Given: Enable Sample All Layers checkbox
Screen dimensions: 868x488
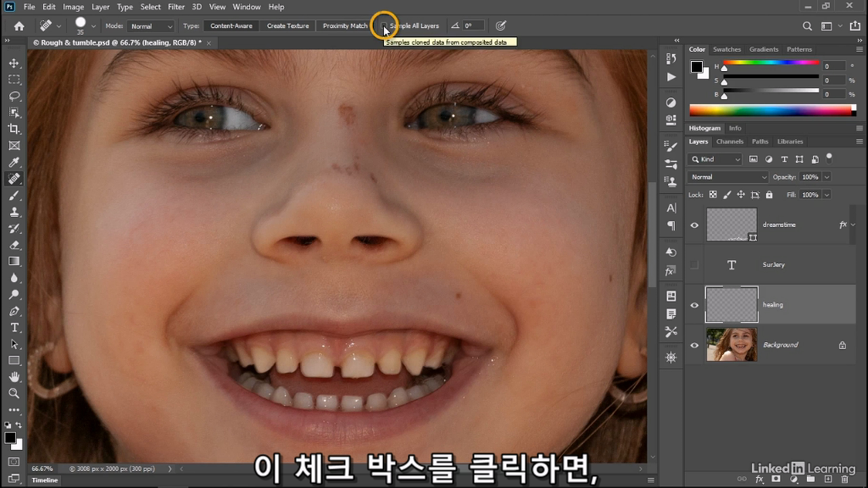Looking at the screenshot, I should coord(384,26).
